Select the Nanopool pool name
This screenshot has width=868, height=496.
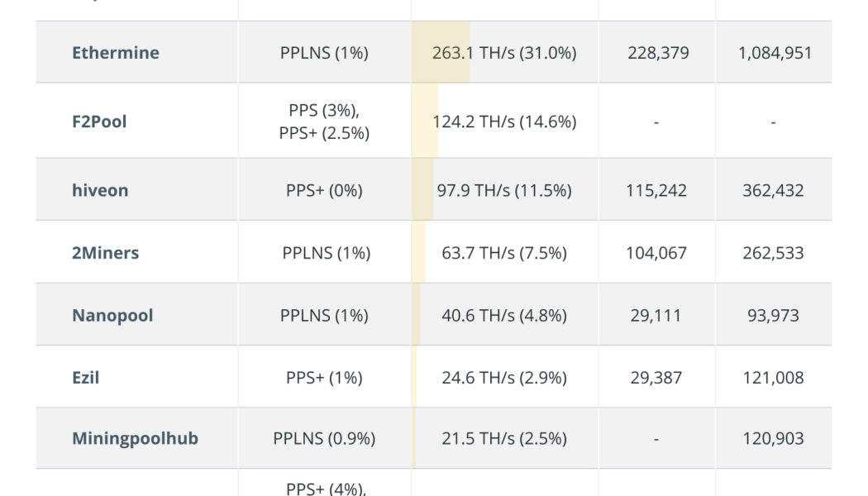[x=112, y=316]
